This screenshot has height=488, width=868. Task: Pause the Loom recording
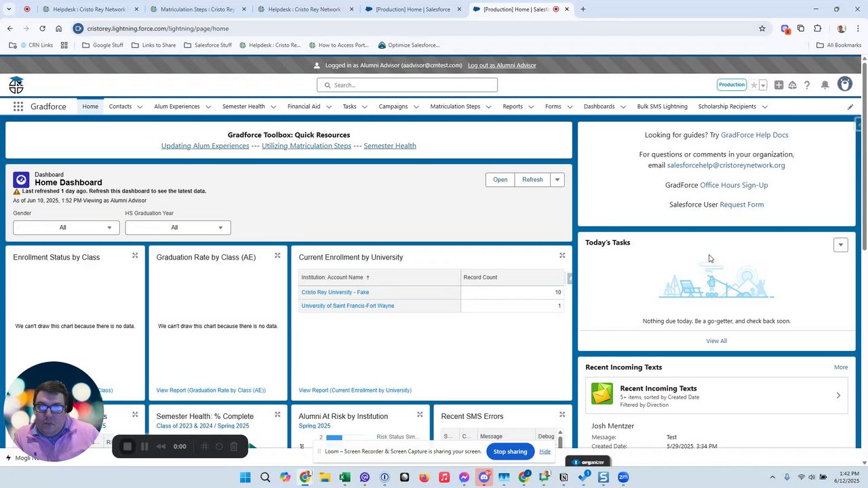point(144,447)
